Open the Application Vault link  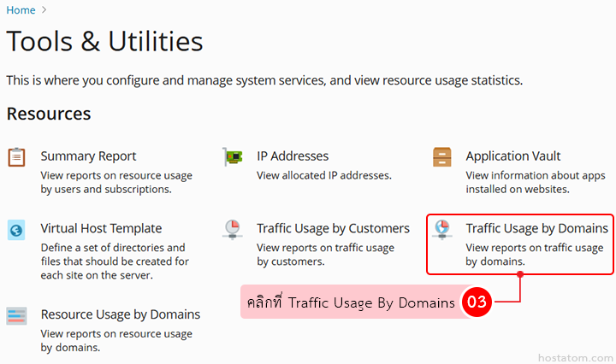513,156
